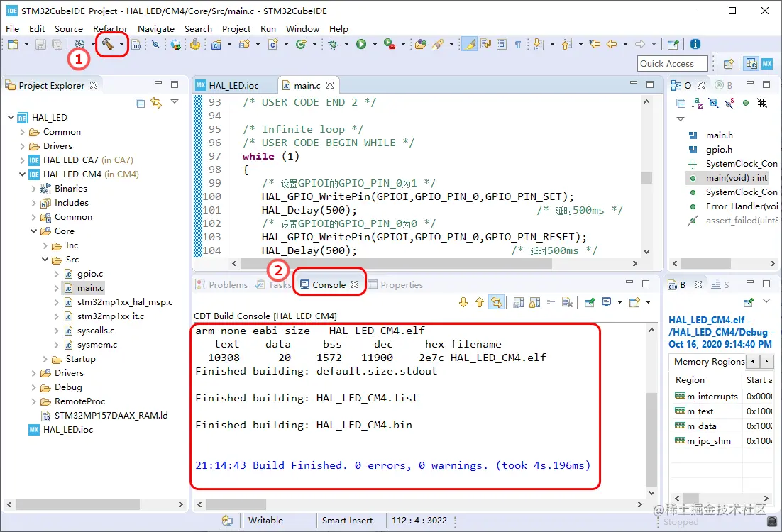Click the Skip All Breakpoints icon

[155, 45]
